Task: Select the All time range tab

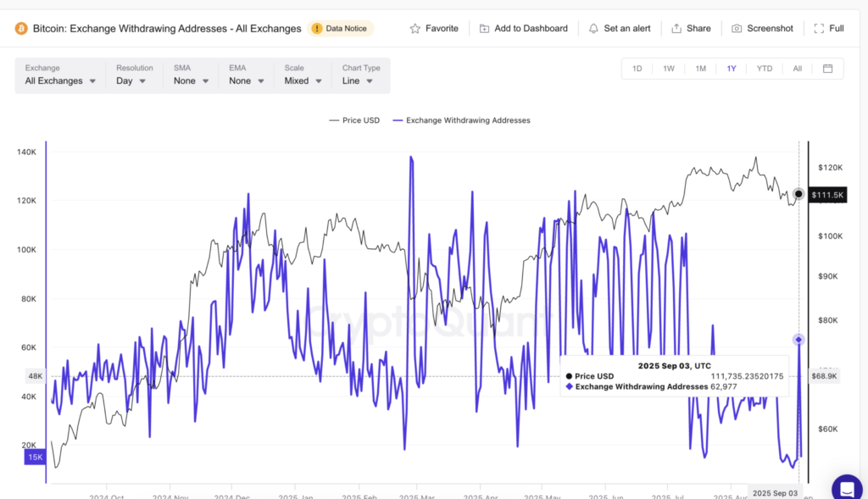Action: (x=797, y=68)
